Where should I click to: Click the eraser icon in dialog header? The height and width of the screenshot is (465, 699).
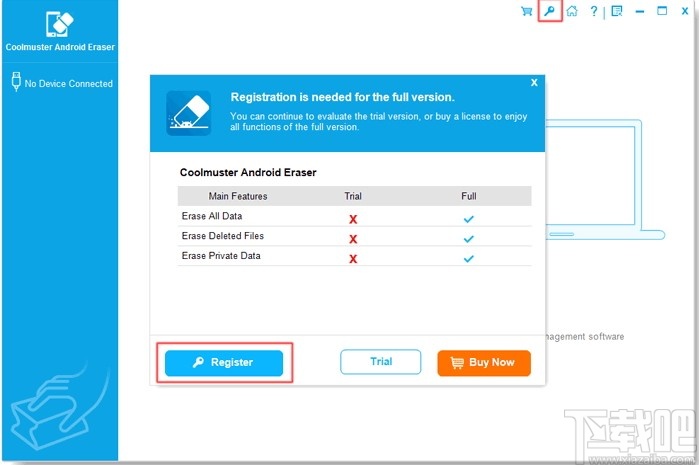click(x=189, y=113)
